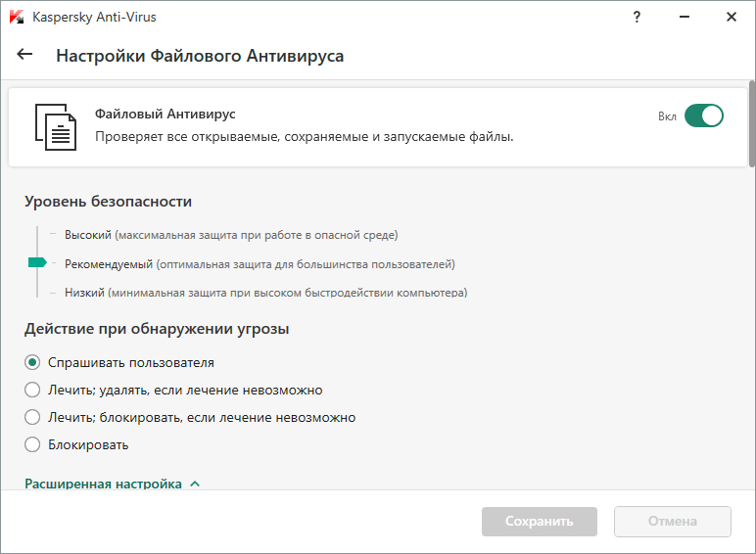The image size is (756, 554).
Task: Collapse Расширенная настройка section
Action: pyautogui.click(x=103, y=484)
